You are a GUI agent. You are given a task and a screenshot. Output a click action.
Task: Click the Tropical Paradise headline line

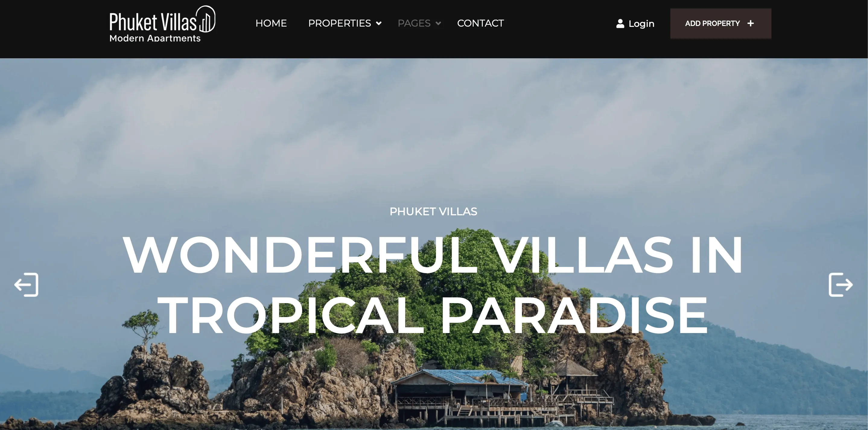(x=433, y=314)
